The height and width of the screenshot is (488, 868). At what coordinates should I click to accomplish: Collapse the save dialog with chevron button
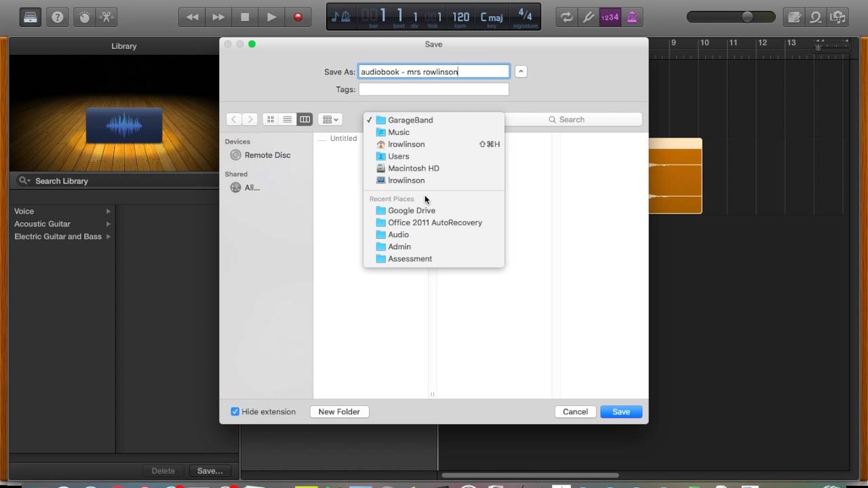pos(521,71)
